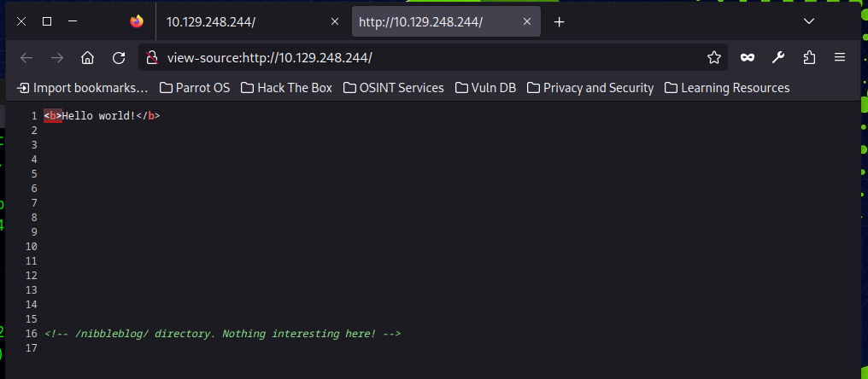This screenshot has height=379, width=868.
Task: Click line number 16 in gutter
Action: point(31,334)
